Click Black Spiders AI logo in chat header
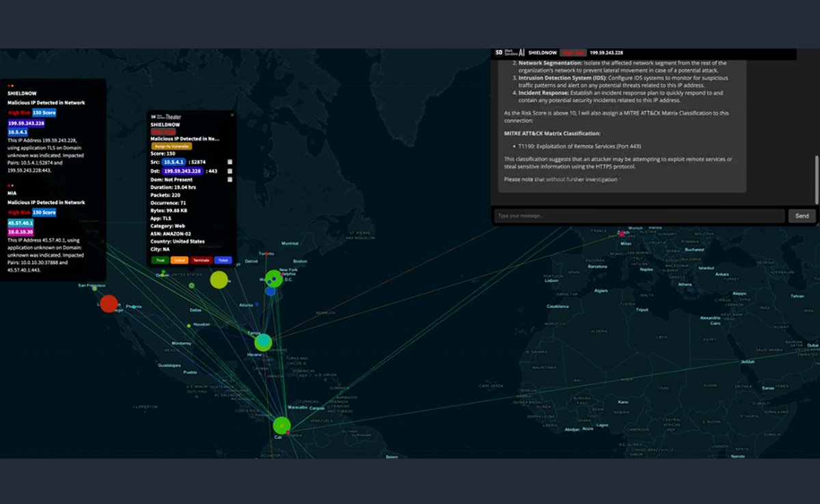The image size is (820, 504). tap(510, 52)
